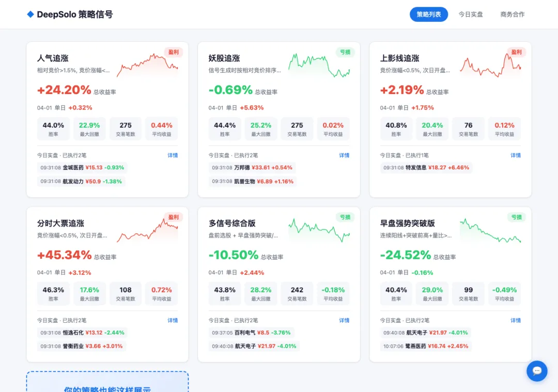558x392 pixels.
Task: Switch to the 今日实盘 tab
Action: pyautogui.click(x=471, y=14)
